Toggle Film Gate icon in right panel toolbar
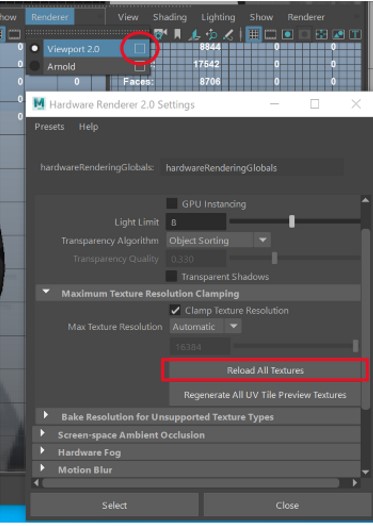 (x=270, y=34)
